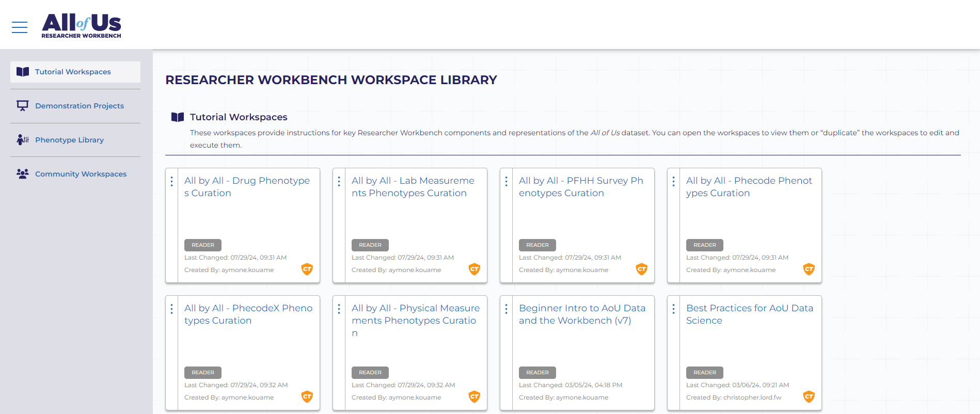
Task: Click the CT shield badge on Drug Phenotypes card
Action: pyautogui.click(x=307, y=269)
